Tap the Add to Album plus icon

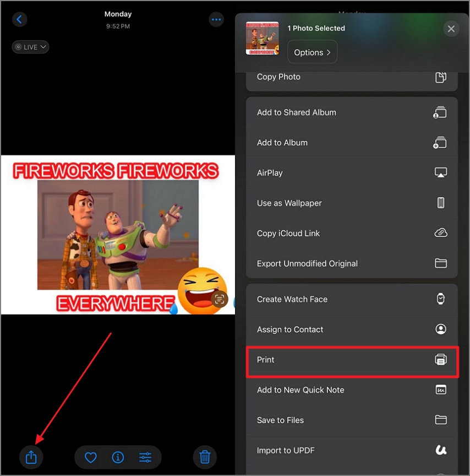(440, 143)
